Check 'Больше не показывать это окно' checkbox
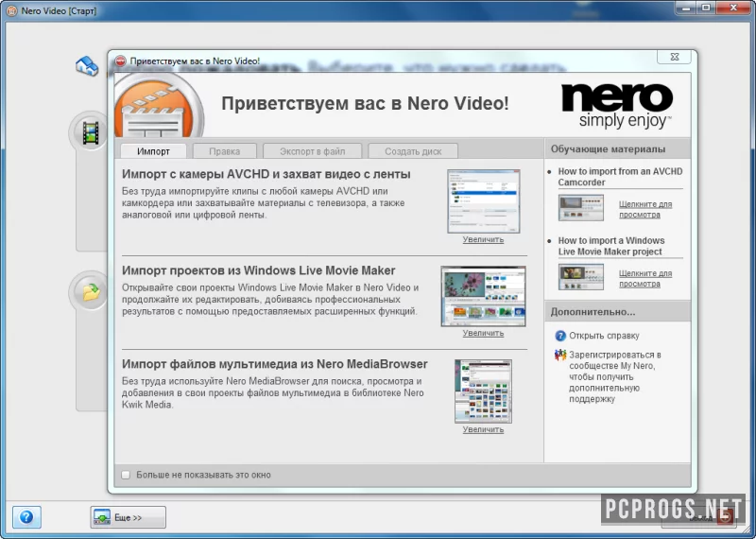This screenshot has height=539, width=756. click(x=126, y=475)
